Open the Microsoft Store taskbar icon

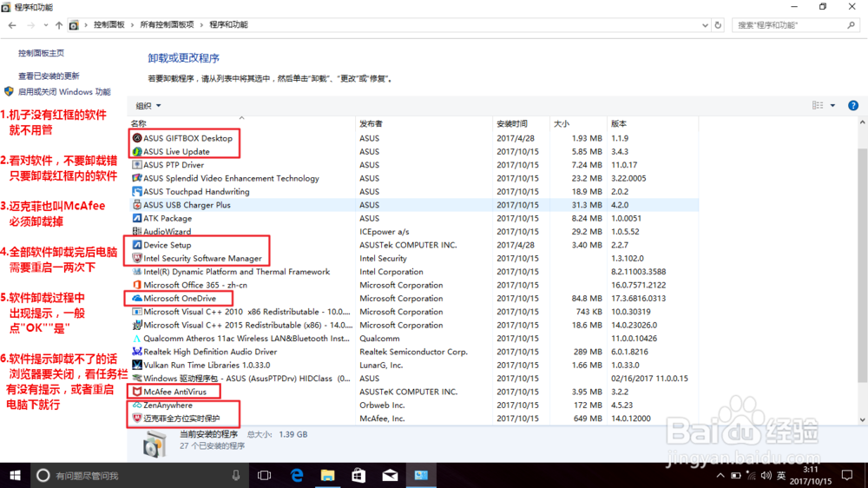358,475
